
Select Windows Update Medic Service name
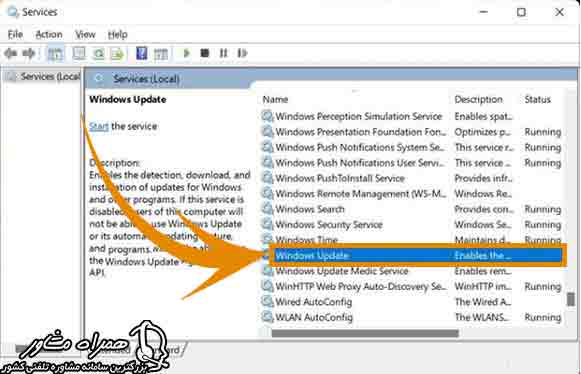click(x=342, y=271)
